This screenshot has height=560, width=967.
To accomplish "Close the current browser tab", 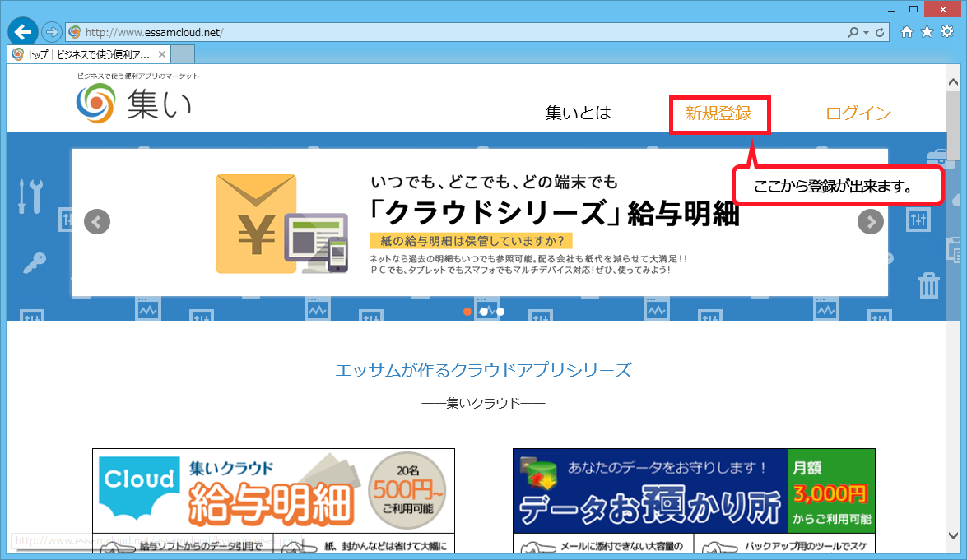I will 161,54.
